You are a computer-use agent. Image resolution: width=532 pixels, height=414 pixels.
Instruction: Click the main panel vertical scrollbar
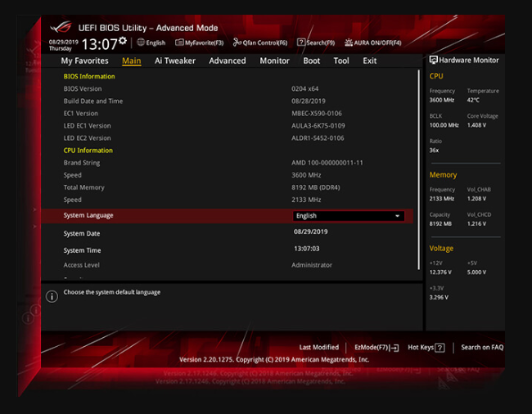[419, 169]
